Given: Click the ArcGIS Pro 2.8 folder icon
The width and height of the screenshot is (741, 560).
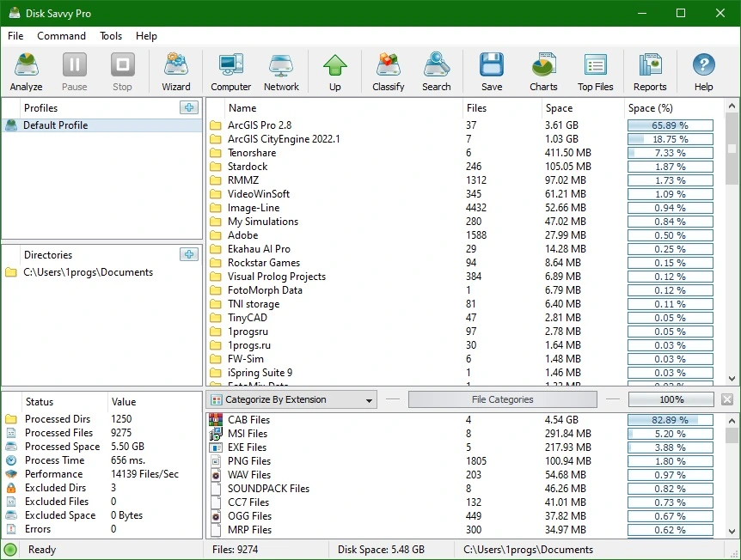Looking at the screenshot, I should pos(216,125).
